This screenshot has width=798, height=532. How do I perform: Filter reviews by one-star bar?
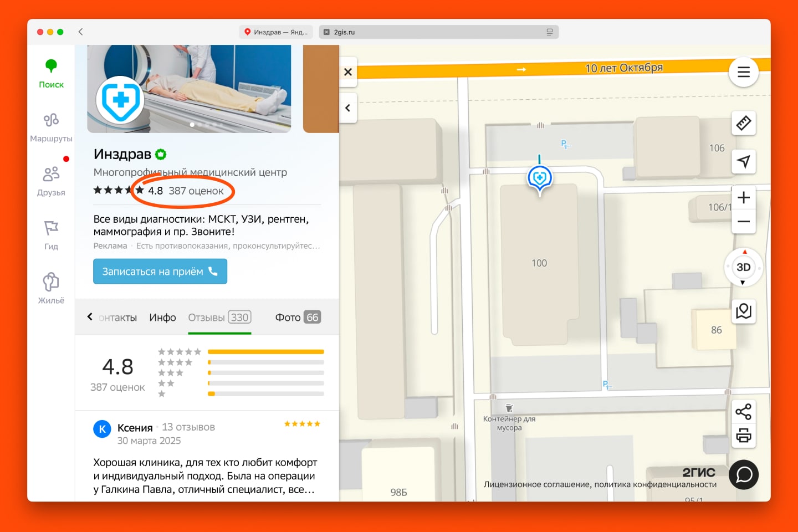tap(266, 394)
